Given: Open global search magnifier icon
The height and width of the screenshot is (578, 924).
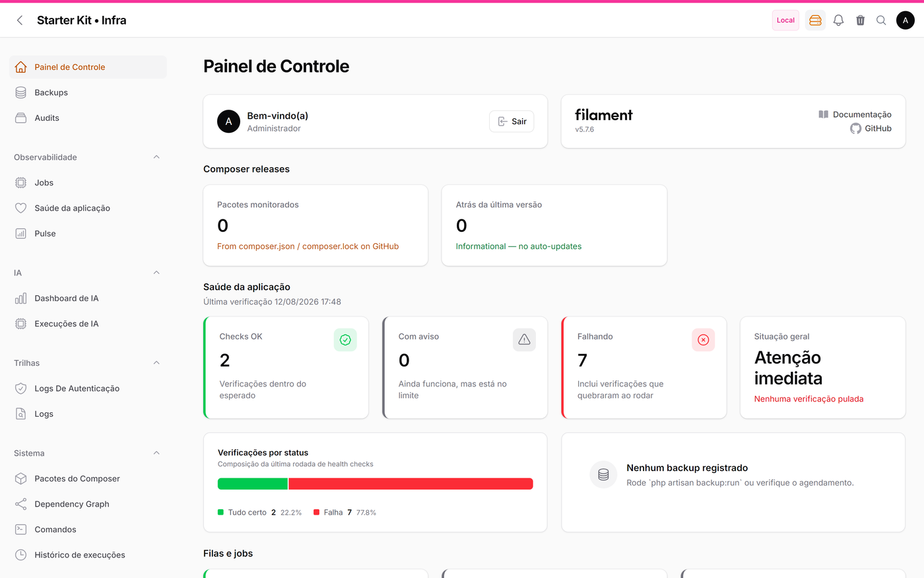Looking at the screenshot, I should pos(881,20).
